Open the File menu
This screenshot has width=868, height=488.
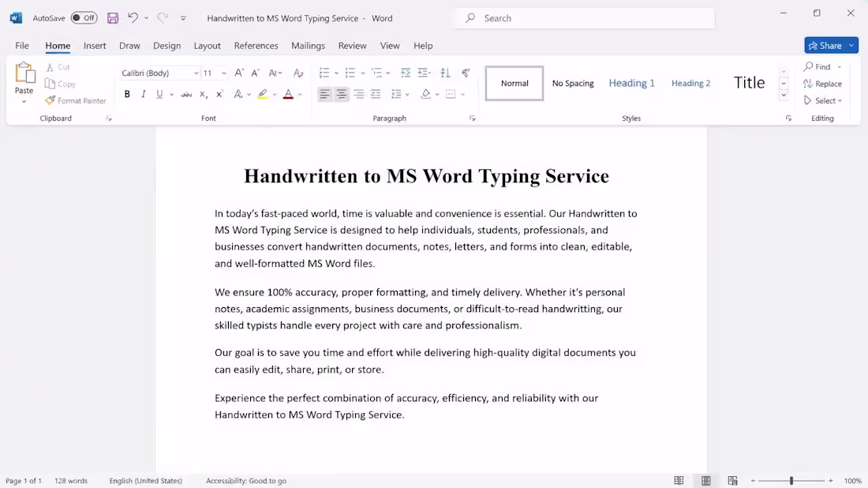[22, 46]
